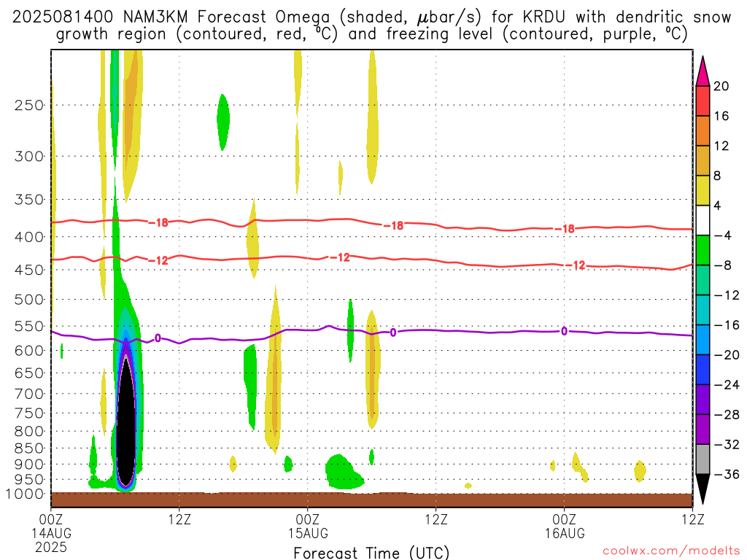Click the colorbar label -8
The height and width of the screenshot is (560, 747).
723,265
